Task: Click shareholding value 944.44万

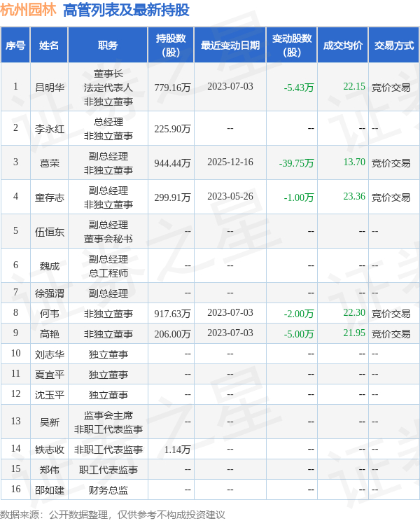Action: click(172, 162)
